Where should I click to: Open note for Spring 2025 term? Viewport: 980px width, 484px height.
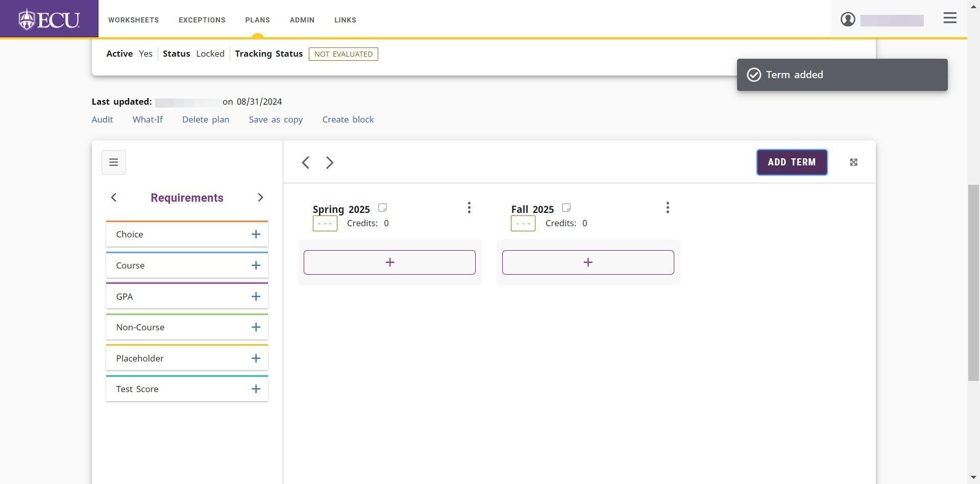[x=382, y=208]
